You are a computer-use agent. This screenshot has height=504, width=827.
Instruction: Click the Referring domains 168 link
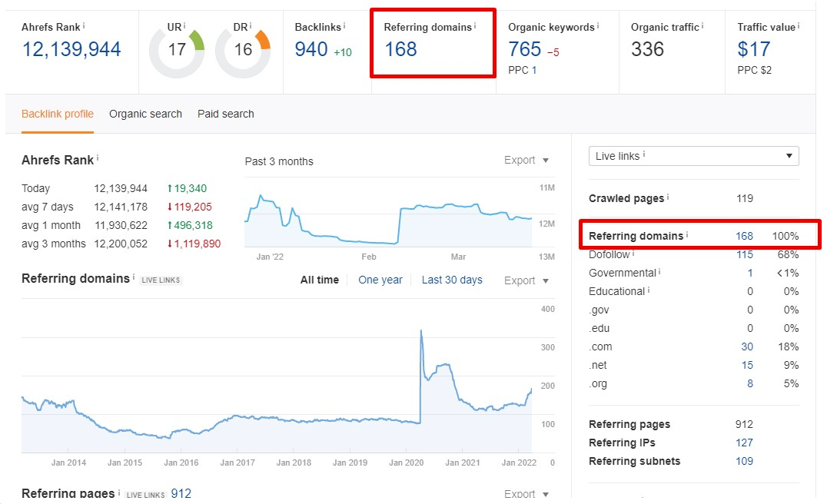click(x=744, y=235)
